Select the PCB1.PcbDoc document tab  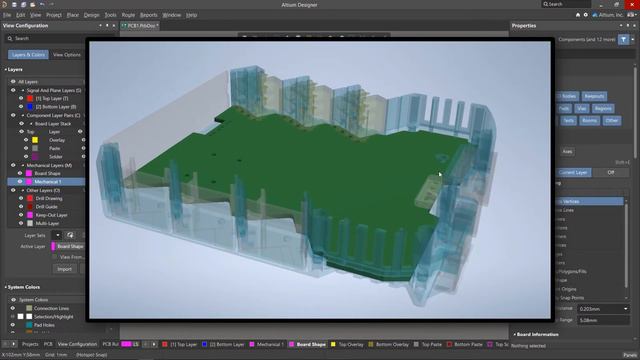coord(140,25)
